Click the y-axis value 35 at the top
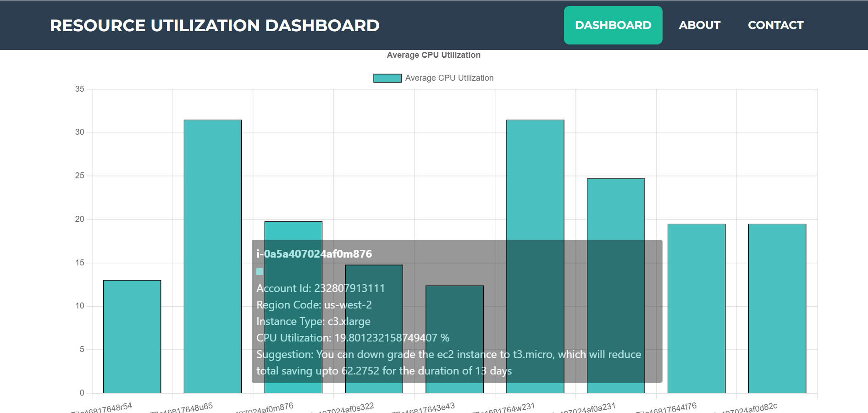Viewport: 868px width, 413px height. (80, 88)
